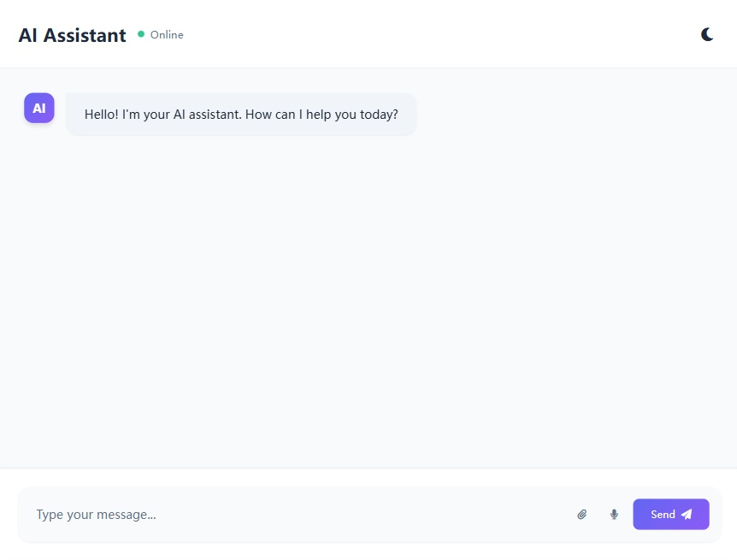Focus the "Type your message..." input field

299,515
